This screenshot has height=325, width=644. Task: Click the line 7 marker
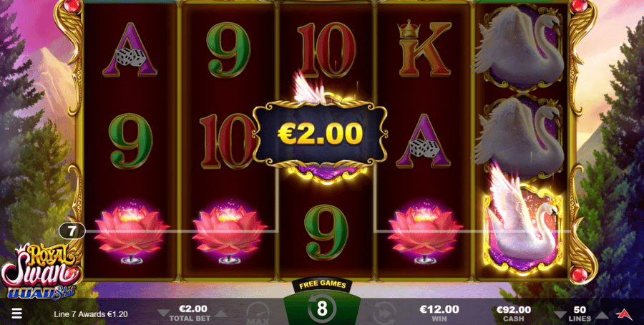(x=72, y=231)
